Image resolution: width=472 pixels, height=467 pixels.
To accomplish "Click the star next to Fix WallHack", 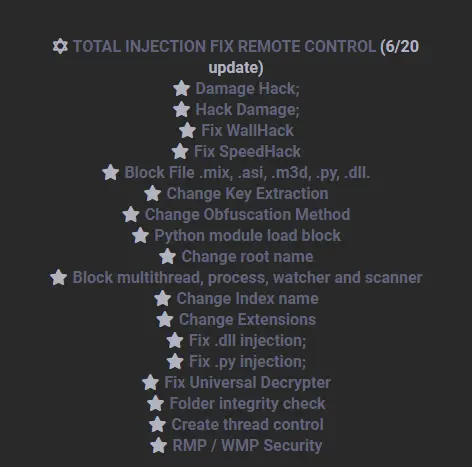I will (187, 130).
